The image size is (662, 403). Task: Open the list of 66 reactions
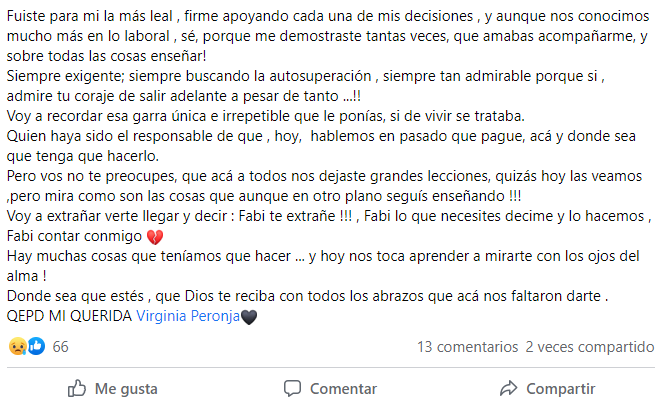(60, 346)
